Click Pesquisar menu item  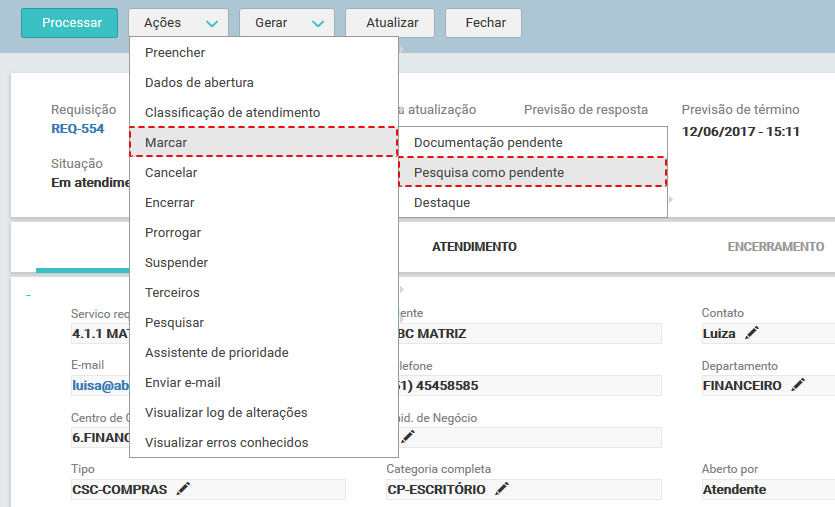(264, 323)
